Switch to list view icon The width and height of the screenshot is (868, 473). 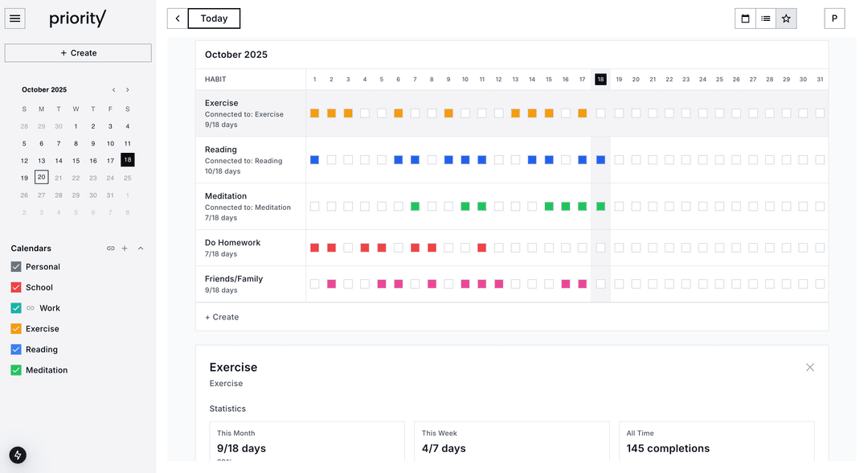[x=766, y=19]
